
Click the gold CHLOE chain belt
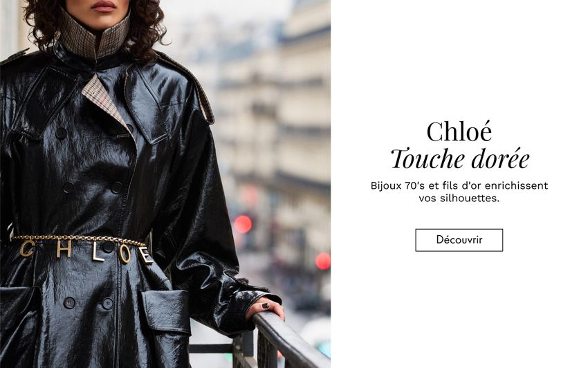[81, 248]
